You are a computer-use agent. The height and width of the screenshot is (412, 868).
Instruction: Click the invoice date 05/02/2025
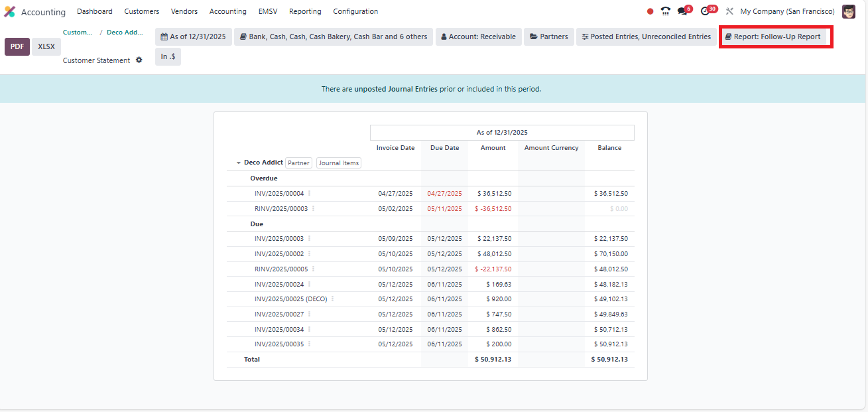[x=396, y=208]
